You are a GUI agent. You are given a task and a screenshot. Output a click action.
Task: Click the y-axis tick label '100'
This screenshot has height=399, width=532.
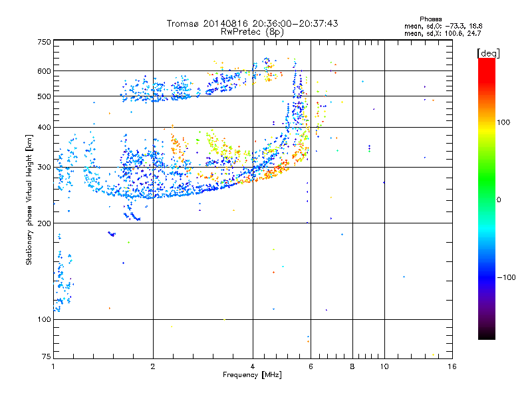click(44, 319)
